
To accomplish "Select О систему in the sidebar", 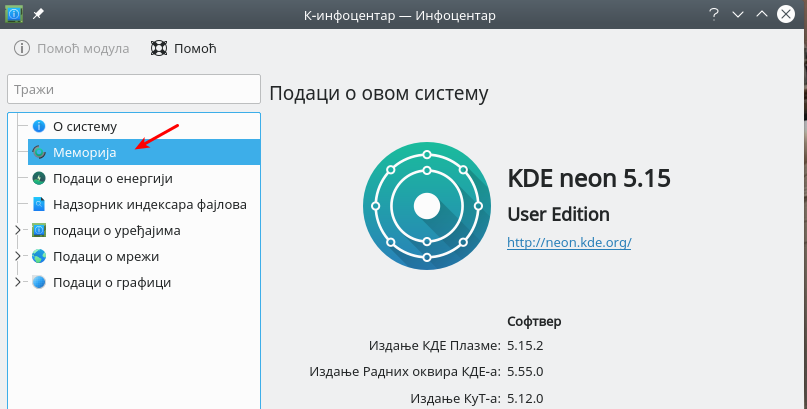I will (144, 126).
